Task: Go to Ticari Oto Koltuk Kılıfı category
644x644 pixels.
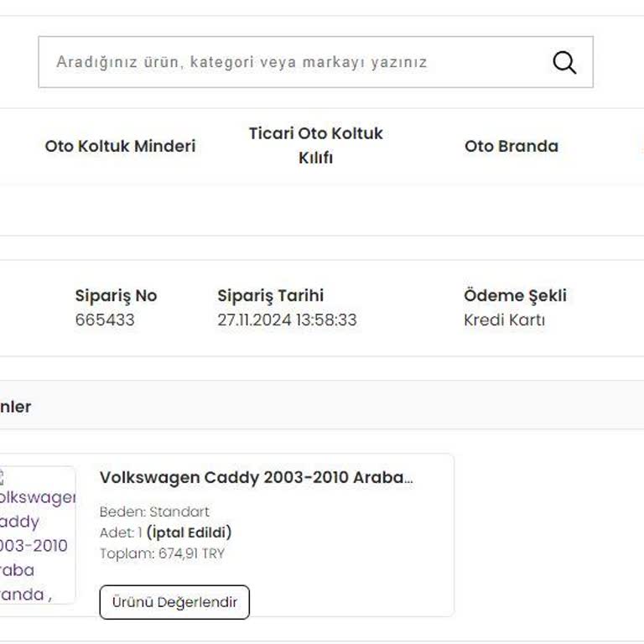Action: click(315, 145)
